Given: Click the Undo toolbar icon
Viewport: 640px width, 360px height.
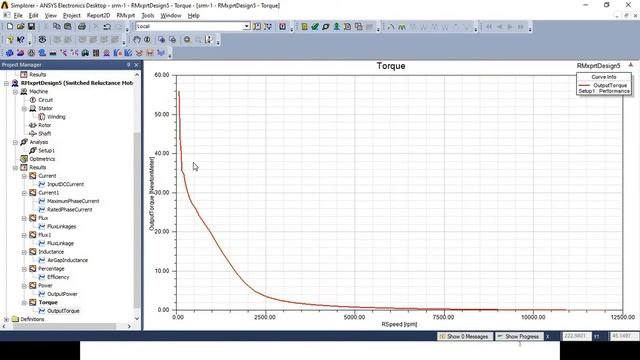Looking at the screenshot, I should (x=107, y=27).
